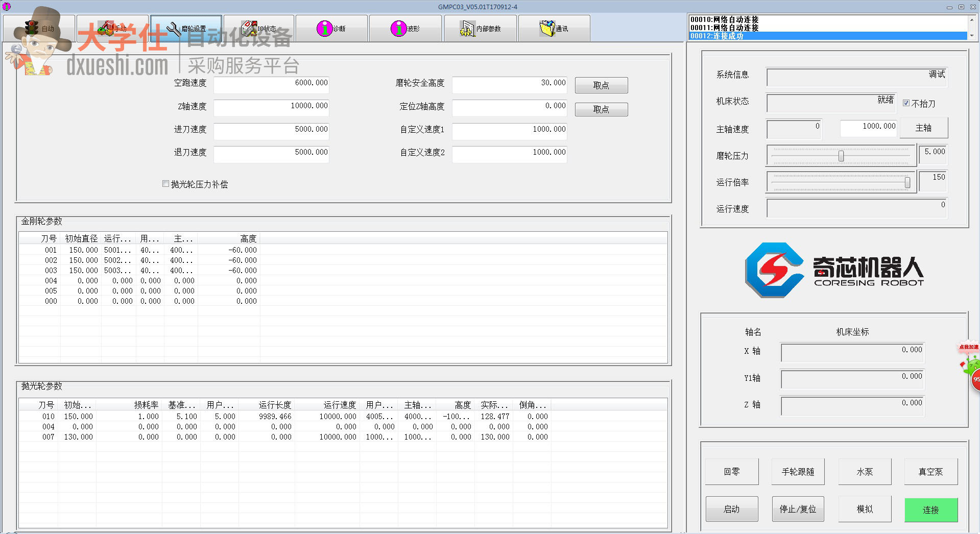This screenshot has height=534, width=980.
Task: Click the 损耗率 column header
Action: (129, 405)
